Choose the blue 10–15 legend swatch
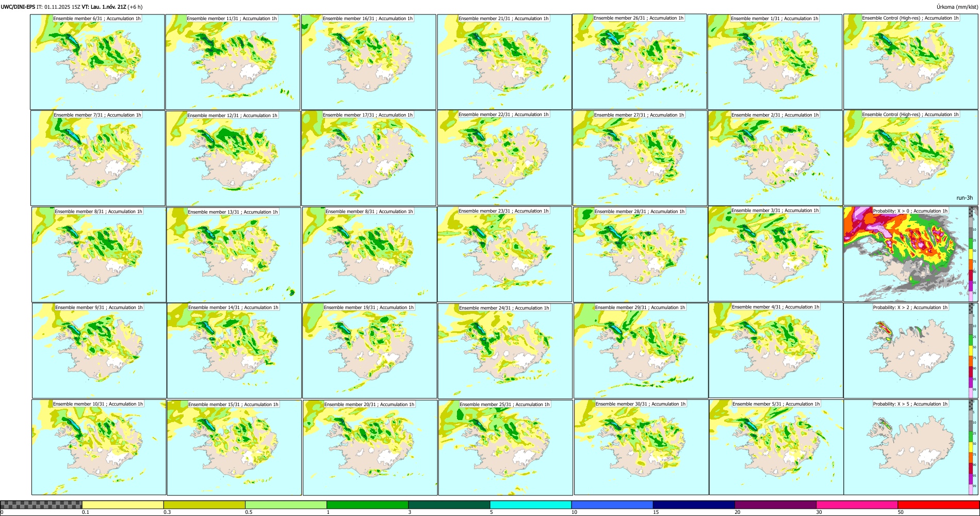Image resolution: width=980 pixels, height=516 pixels. [612, 505]
